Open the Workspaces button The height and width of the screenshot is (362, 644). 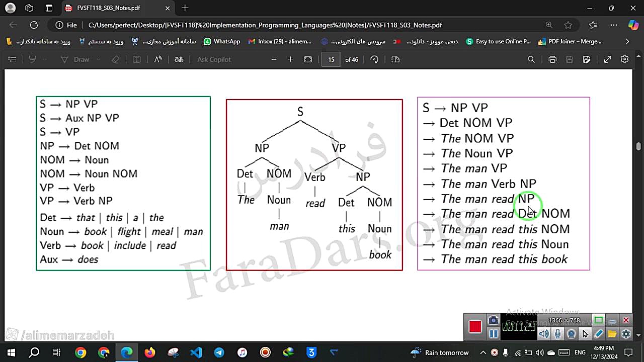point(29,8)
